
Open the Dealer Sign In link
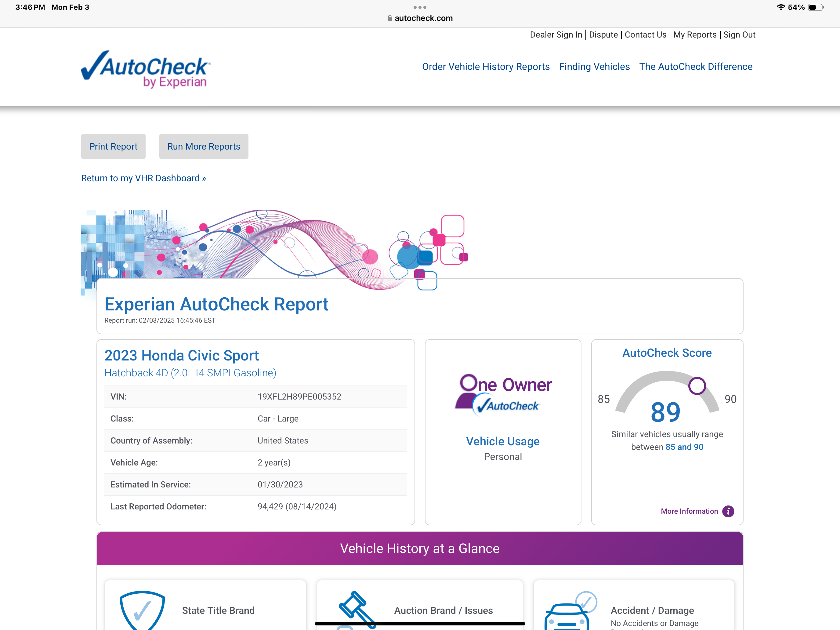click(556, 34)
